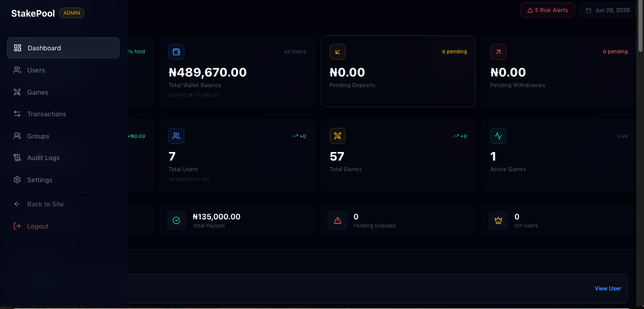
Task: Click the Pending Deposits arrow icon
Action: (338, 52)
